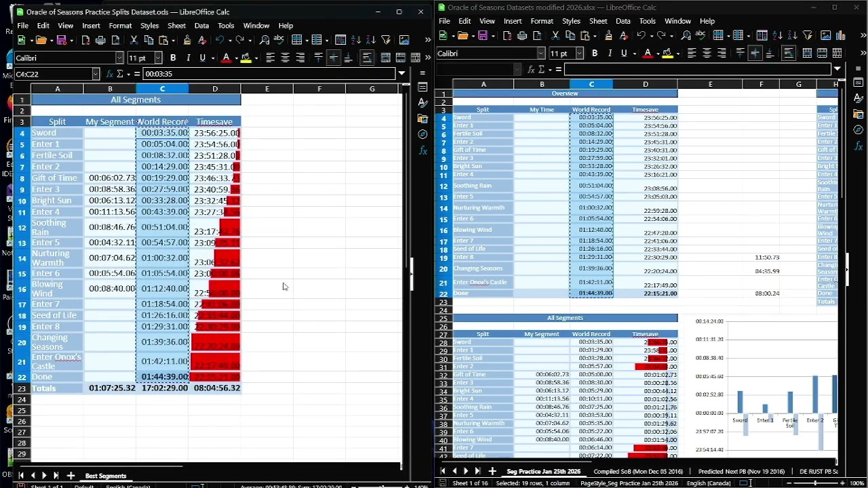The height and width of the screenshot is (488, 868).
Task: Click Paste icon in right Calc window
Action: [585, 36]
